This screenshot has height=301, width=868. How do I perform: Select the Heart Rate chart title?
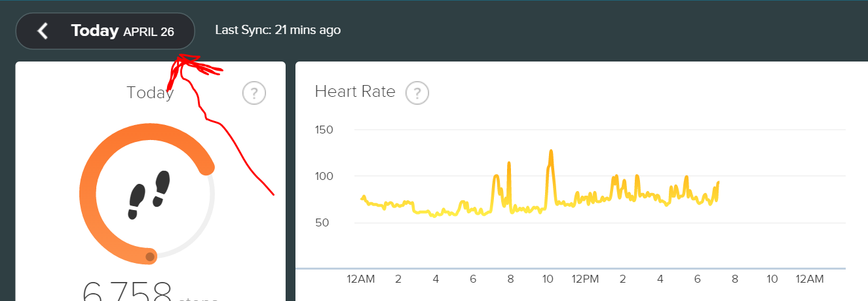point(355,92)
